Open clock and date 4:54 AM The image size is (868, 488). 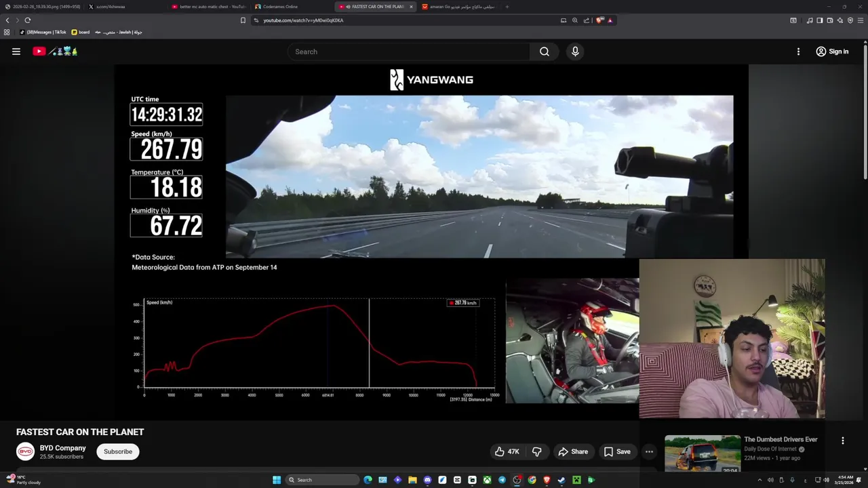845,480
